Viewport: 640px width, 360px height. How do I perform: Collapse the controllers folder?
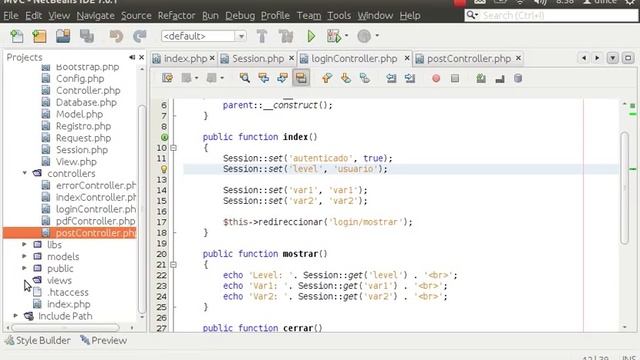(24, 173)
